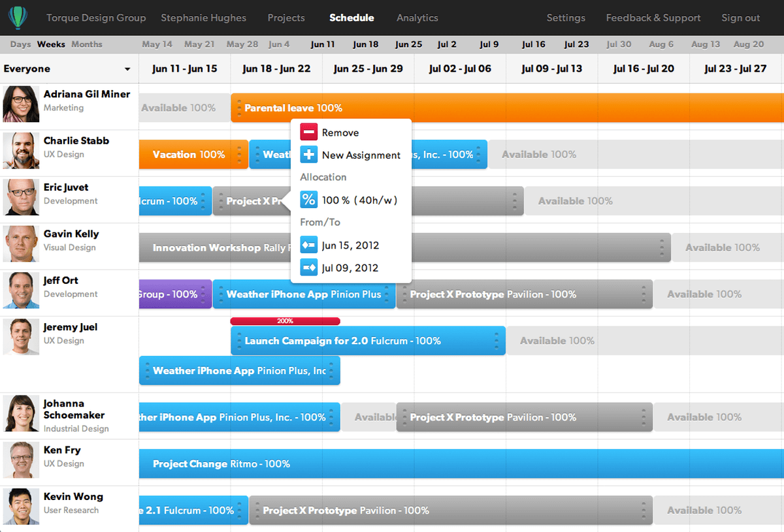Switch timeline view to Weeks
Image resolution: width=784 pixels, height=532 pixels.
[51, 44]
